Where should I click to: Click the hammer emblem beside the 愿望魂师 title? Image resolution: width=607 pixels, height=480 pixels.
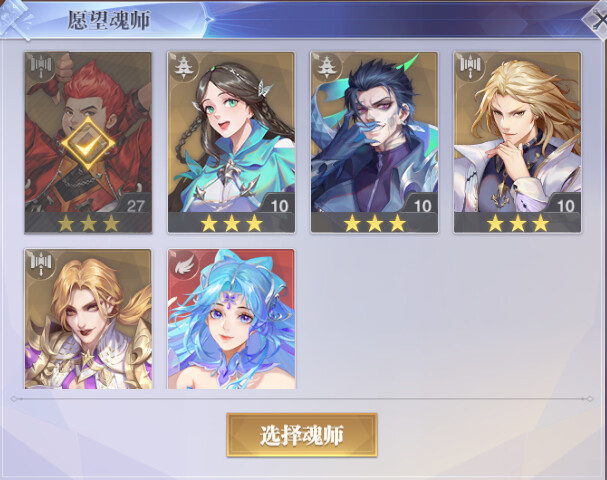pyautogui.click(x=15, y=19)
